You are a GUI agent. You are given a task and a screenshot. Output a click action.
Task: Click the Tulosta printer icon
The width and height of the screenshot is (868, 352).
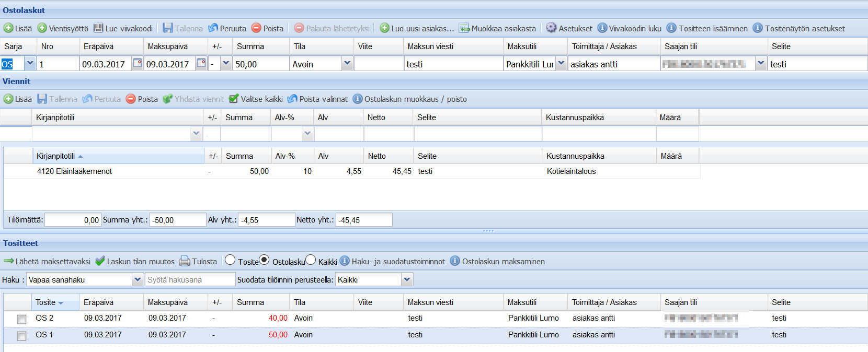pyautogui.click(x=185, y=261)
